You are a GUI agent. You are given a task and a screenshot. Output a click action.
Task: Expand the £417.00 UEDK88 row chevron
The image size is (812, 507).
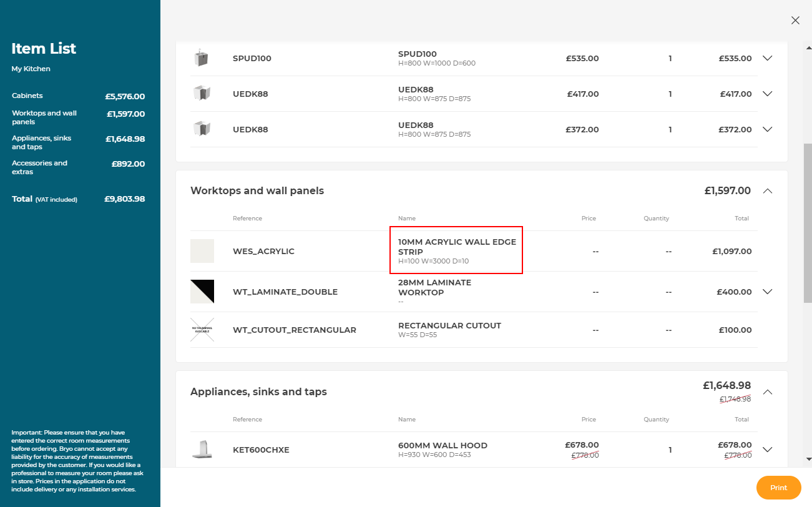pyautogui.click(x=768, y=94)
